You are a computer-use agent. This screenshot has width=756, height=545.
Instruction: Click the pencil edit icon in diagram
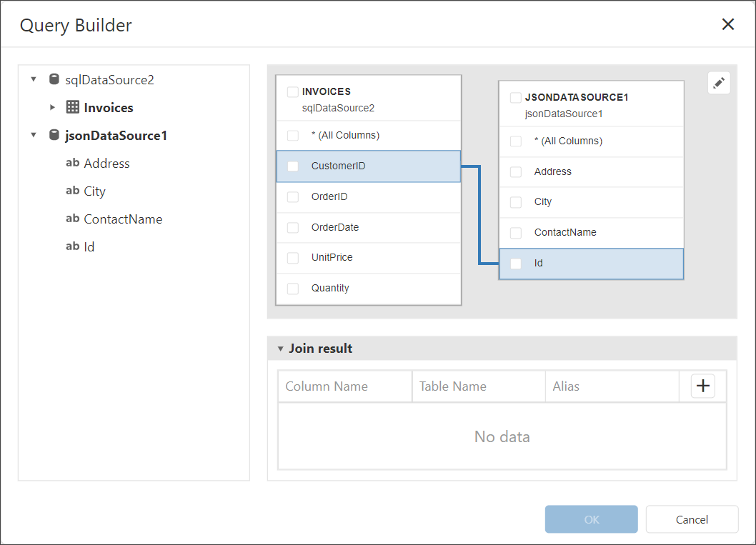pyautogui.click(x=719, y=83)
